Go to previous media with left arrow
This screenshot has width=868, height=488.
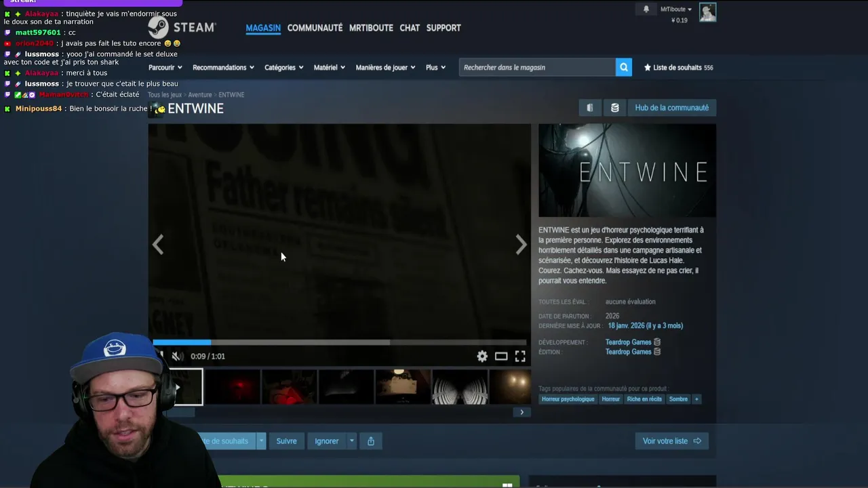tap(158, 245)
